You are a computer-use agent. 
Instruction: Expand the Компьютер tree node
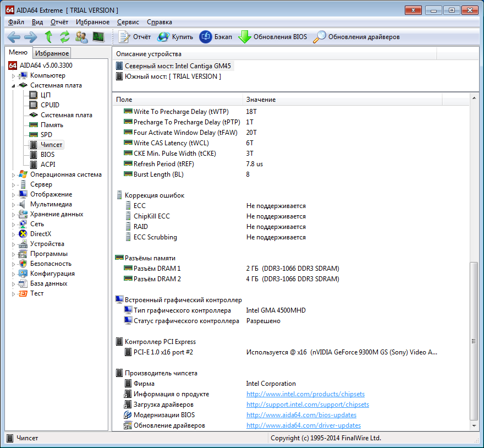click(x=13, y=76)
